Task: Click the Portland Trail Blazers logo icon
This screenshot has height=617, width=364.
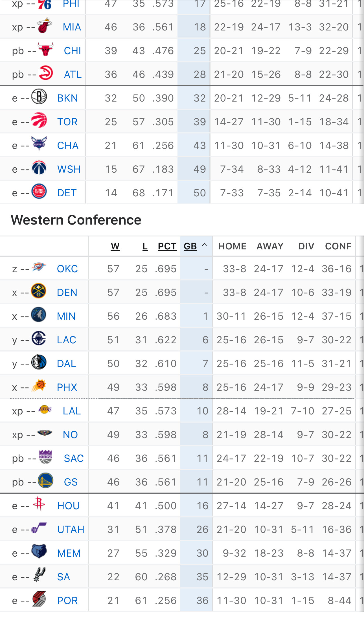Action: coord(39,599)
